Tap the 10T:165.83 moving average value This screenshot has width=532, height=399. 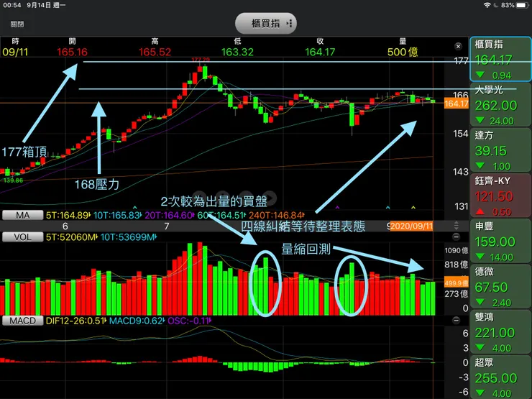[x=117, y=215]
